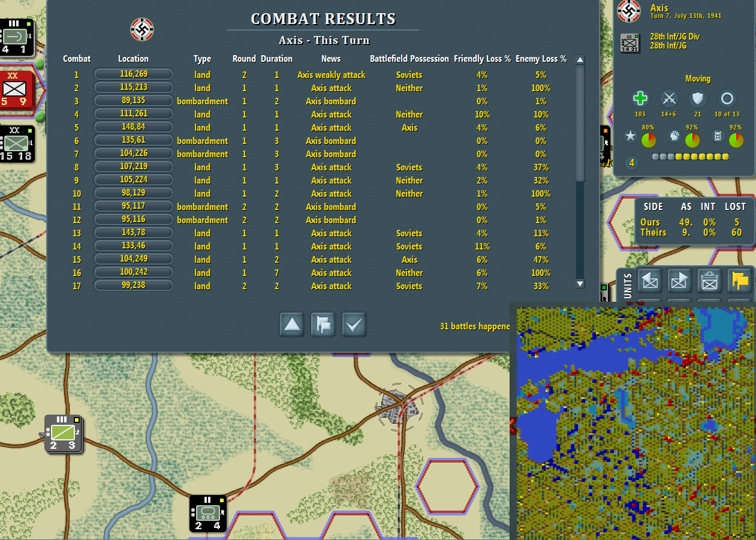Click "Axis weakly attack" news in combat 1
The image size is (756, 540).
click(x=331, y=75)
